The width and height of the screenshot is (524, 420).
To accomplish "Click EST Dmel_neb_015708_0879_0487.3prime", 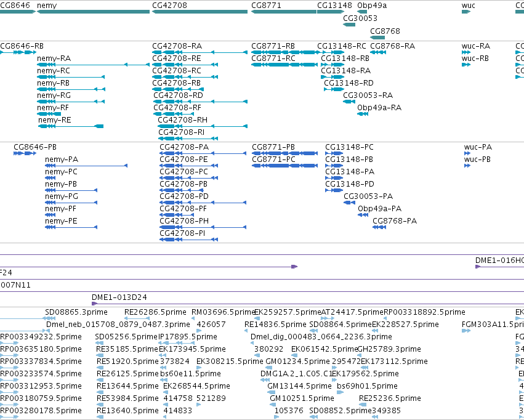I will coord(118,325).
